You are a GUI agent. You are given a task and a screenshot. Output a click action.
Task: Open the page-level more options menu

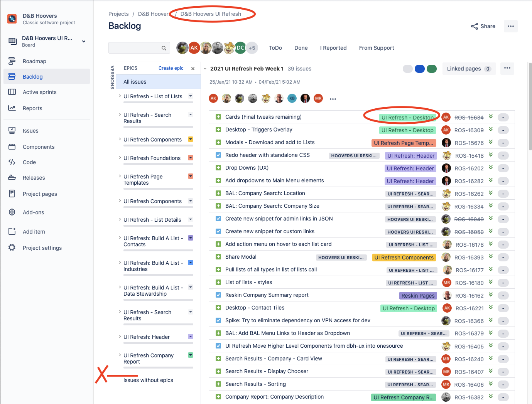coord(511,26)
